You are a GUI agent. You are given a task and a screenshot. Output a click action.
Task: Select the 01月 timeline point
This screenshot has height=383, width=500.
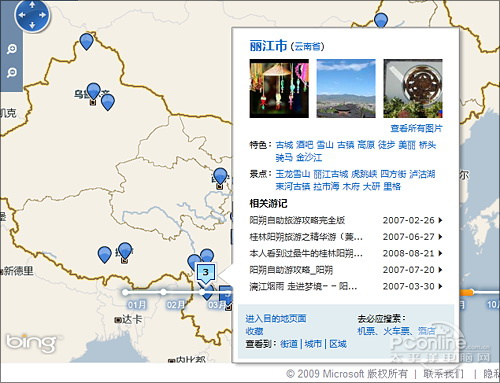click(x=125, y=292)
